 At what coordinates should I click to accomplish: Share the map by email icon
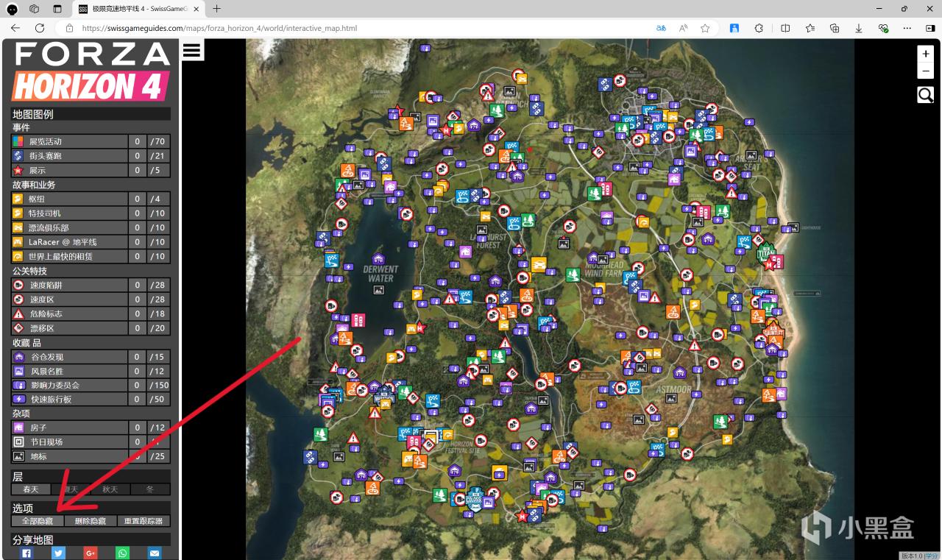click(x=155, y=553)
